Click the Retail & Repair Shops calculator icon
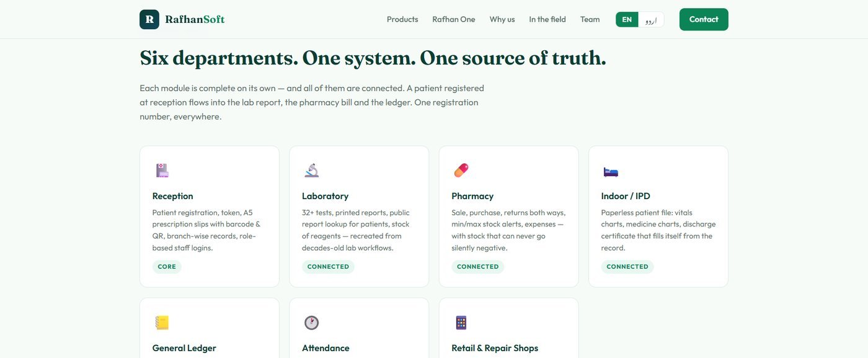Image resolution: width=868 pixels, height=358 pixels. coord(461,323)
